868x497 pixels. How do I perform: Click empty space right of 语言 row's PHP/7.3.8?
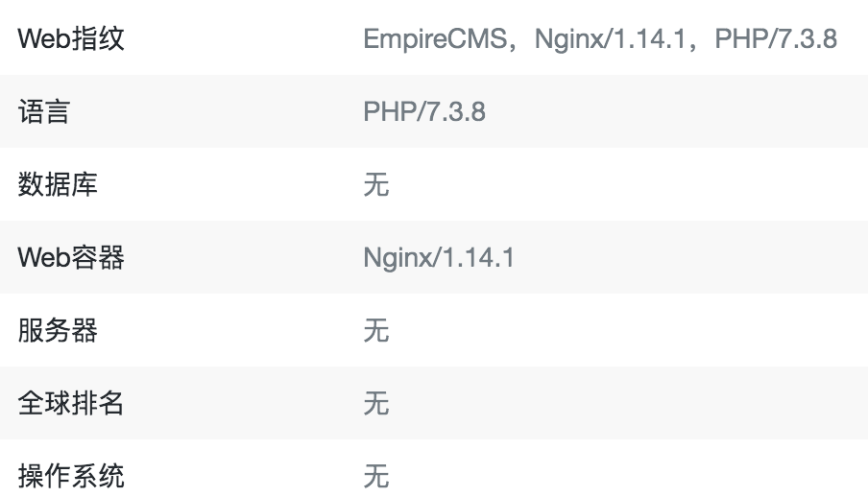672,112
